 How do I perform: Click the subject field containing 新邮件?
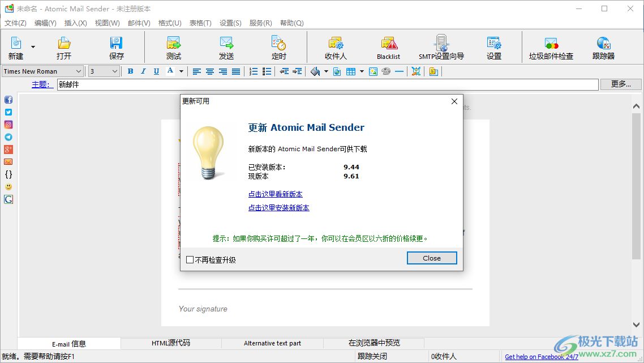tap(327, 84)
